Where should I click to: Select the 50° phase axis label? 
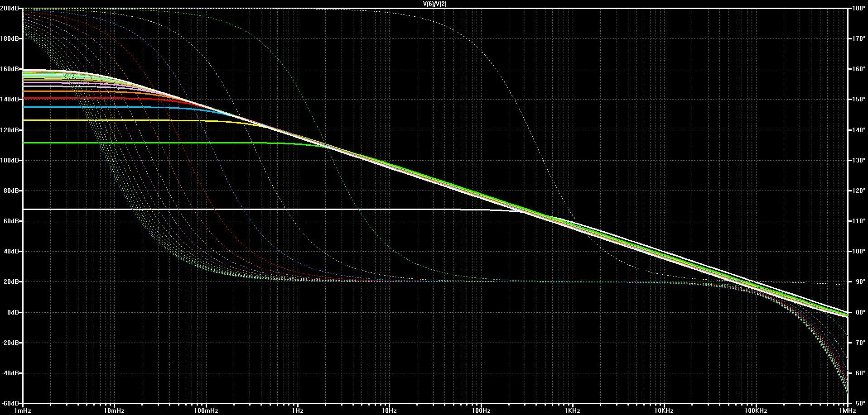click(x=860, y=403)
